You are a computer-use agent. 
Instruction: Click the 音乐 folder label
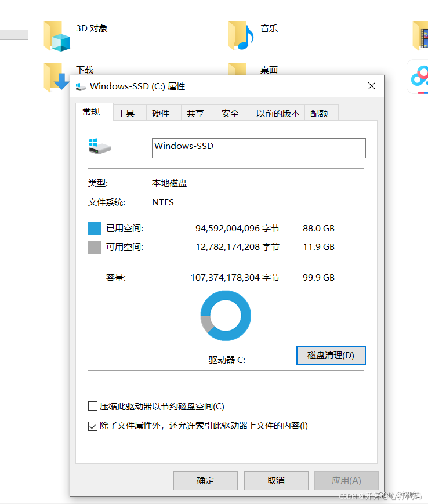269,28
